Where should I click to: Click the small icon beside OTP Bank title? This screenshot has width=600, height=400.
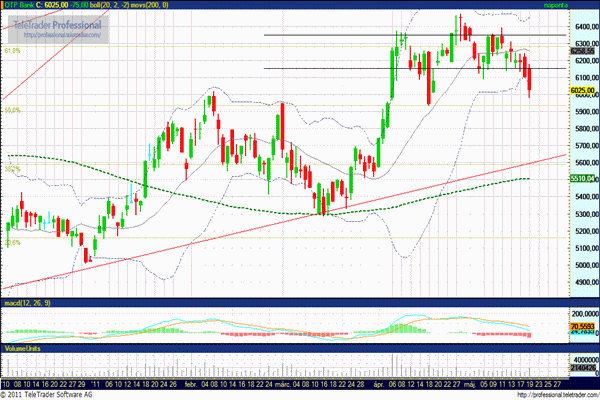tap(4, 5)
